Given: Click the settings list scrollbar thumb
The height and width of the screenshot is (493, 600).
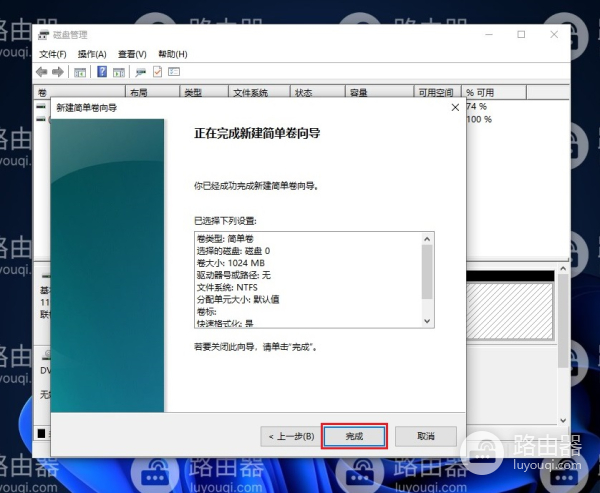Looking at the screenshot, I should click(x=427, y=272).
